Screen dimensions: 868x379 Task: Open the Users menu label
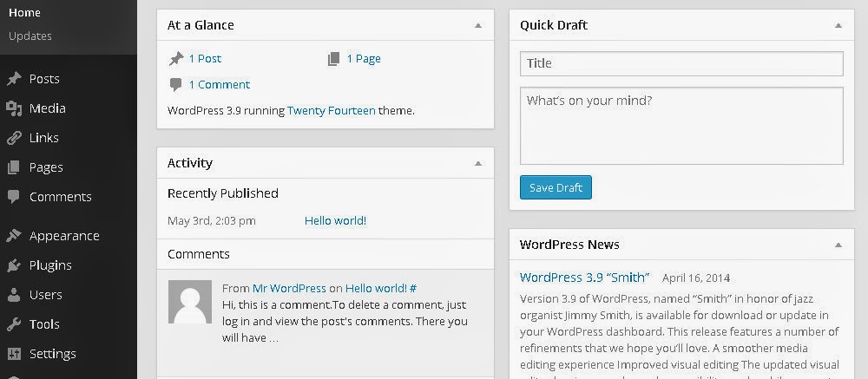pos(45,295)
